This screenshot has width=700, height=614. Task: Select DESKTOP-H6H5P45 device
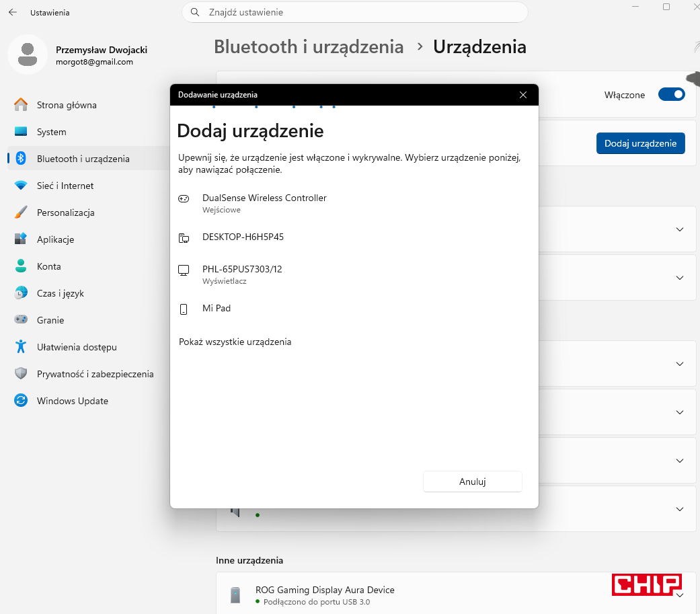[x=354, y=237]
